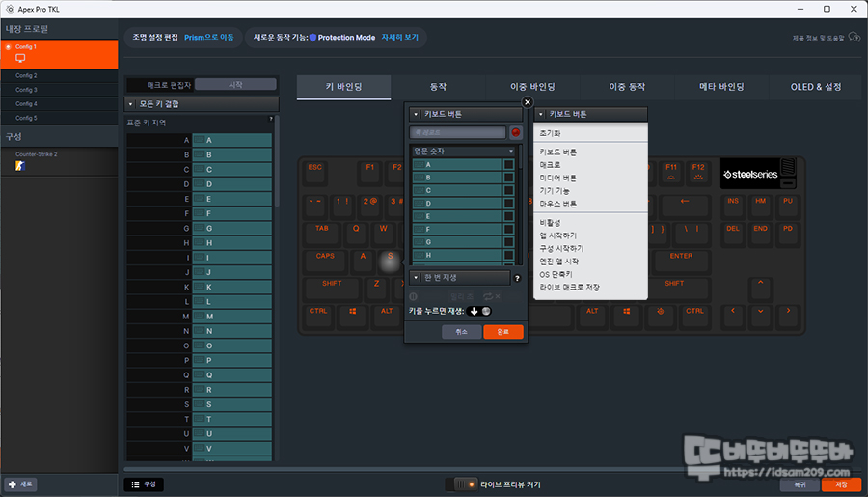Viewport: 868px width, 497px height.
Task: Click the 저장 save button
Action: [841, 484]
